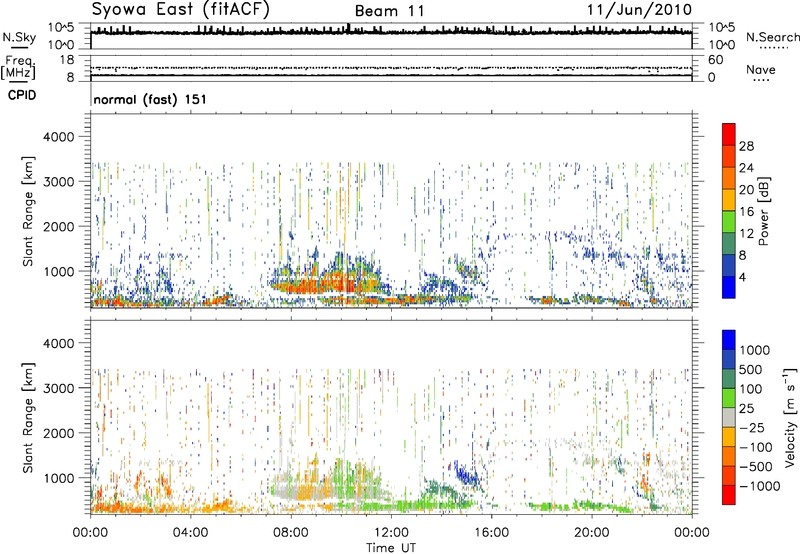Click the 'CPID' row label
The width and height of the screenshot is (800, 554).
pyautogui.click(x=22, y=95)
